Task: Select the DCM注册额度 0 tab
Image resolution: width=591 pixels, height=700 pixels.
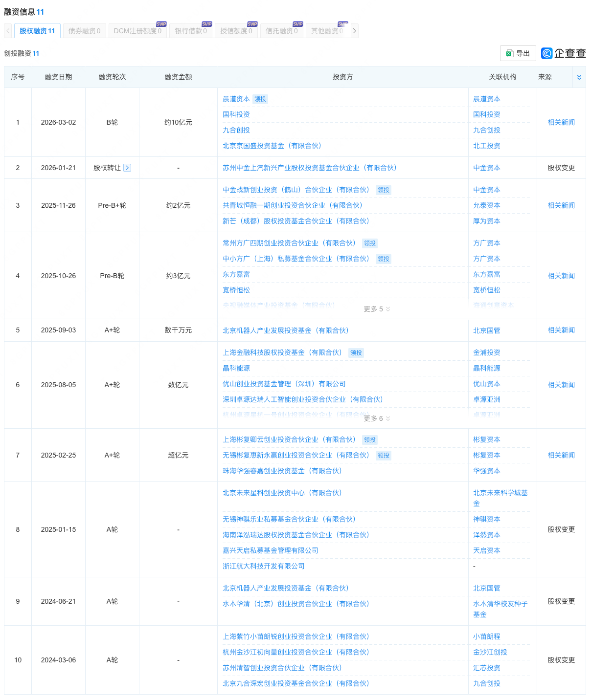Action: 137,31
